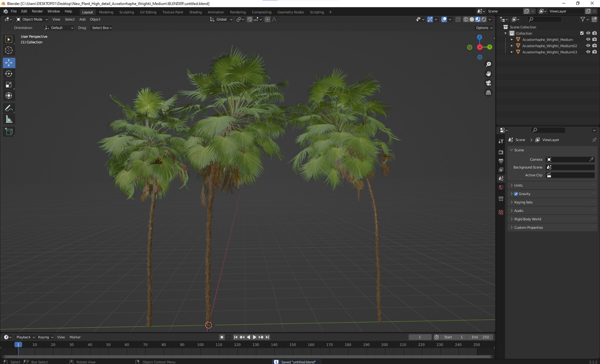Open the Render menu

click(37, 11)
